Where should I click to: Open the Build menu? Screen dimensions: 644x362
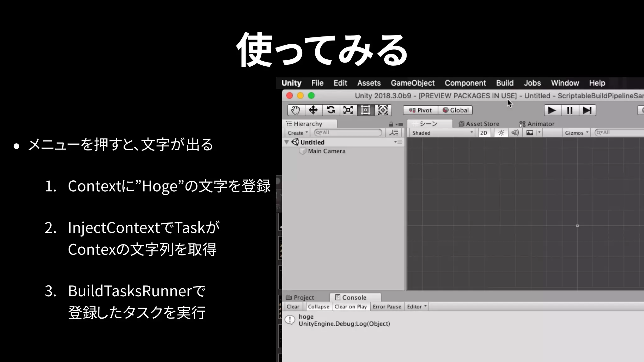pos(505,83)
